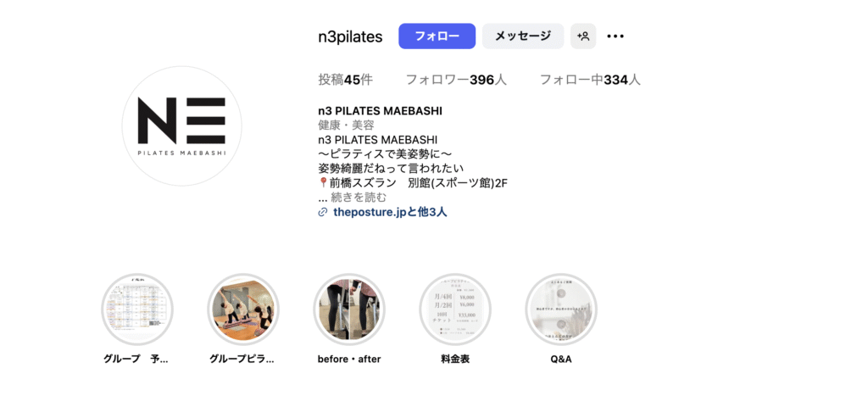View the フォロワー396人 followers list
Screen dimensions: 868x407
(x=456, y=81)
